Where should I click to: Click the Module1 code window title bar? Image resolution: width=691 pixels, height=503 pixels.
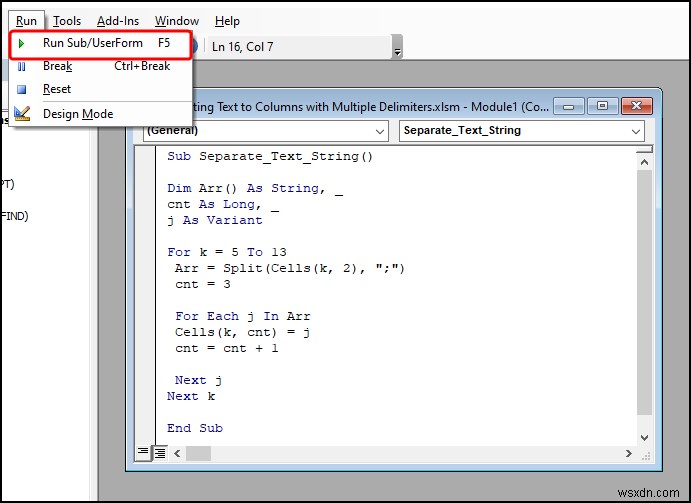click(370, 107)
